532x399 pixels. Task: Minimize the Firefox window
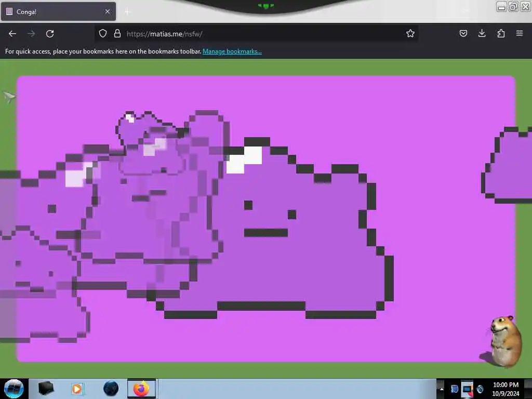[501, 7]
